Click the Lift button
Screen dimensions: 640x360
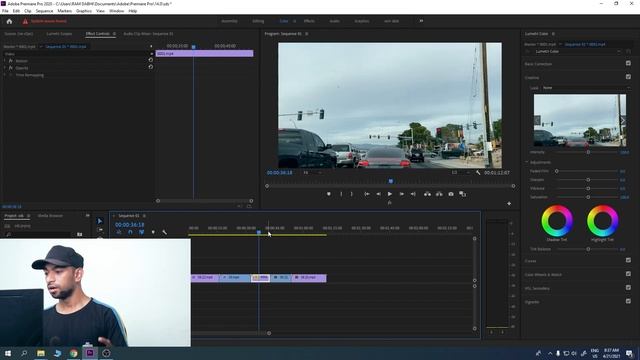click(x=427, y=194)
